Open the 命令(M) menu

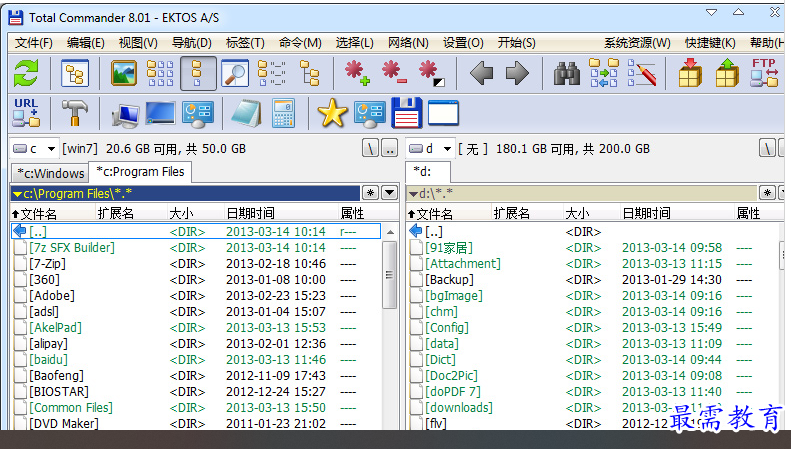tap(300, 43)
